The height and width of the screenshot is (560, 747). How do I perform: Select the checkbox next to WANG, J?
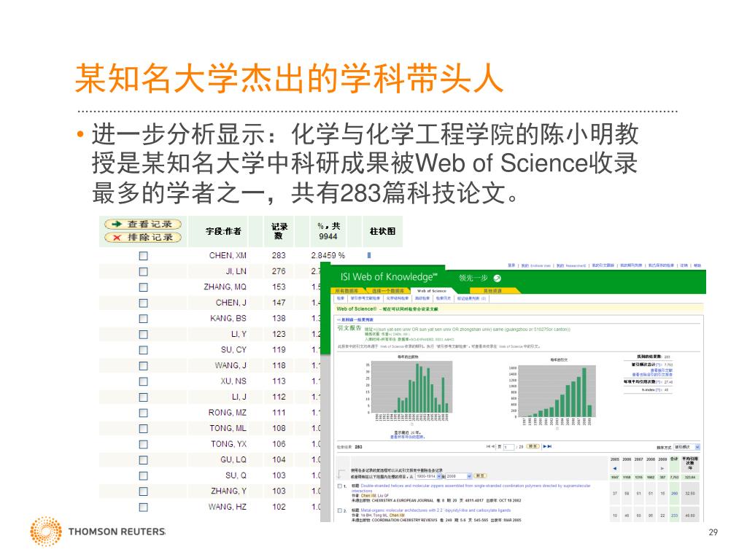(x=143, y=366)
